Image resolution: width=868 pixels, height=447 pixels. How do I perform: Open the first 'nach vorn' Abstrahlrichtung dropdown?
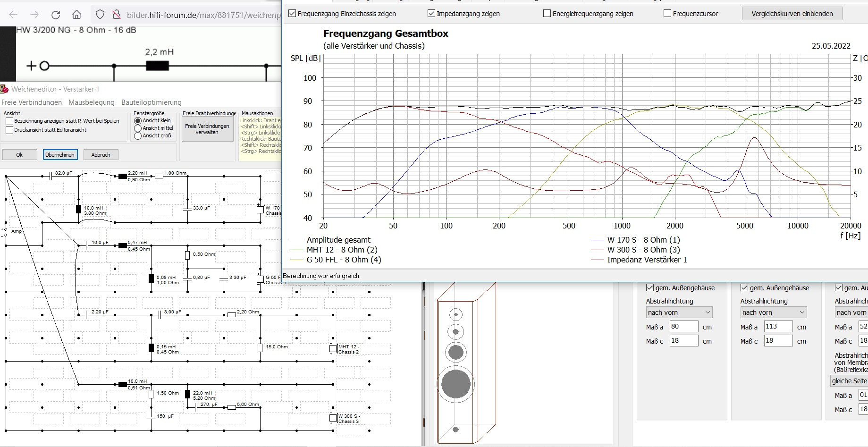tap(679, 312)
